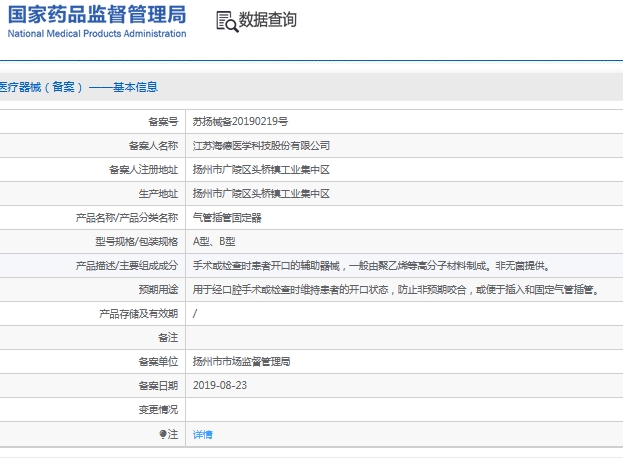Select the 产品描述 description text

pos(372,266)
